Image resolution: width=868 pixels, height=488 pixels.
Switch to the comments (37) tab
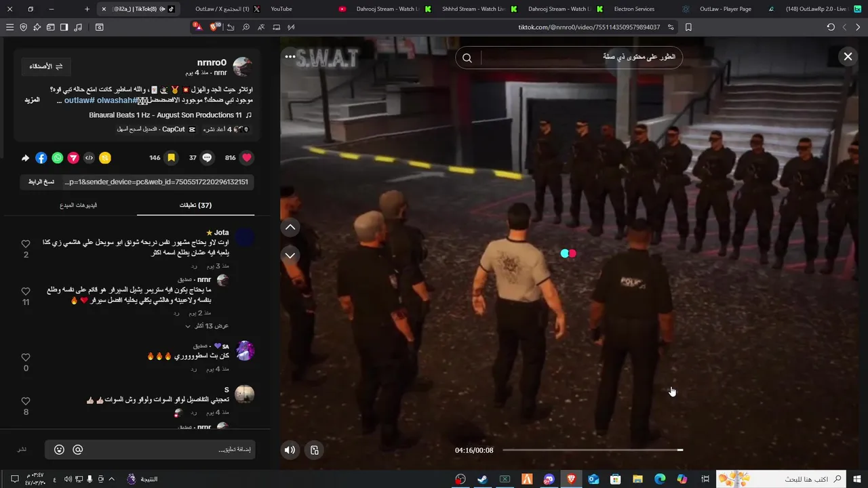click(195, 205)
